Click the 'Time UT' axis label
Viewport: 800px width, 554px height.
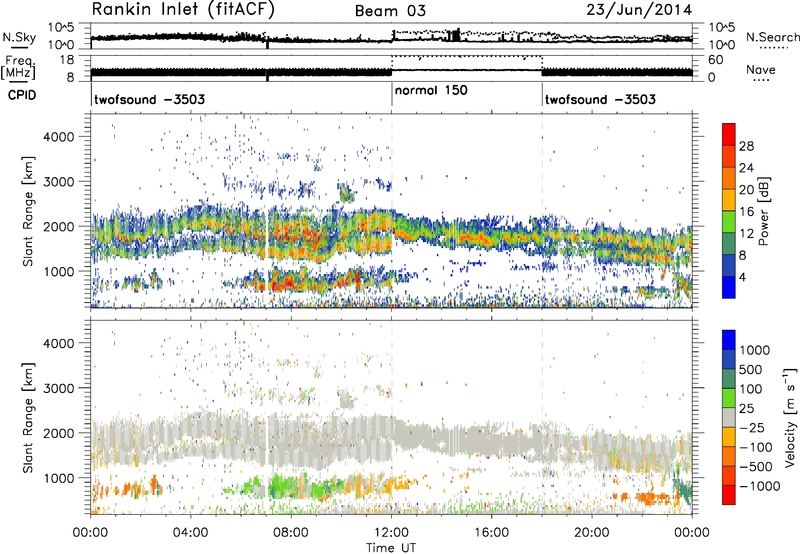pyautogui.click(x=391, y=547)
